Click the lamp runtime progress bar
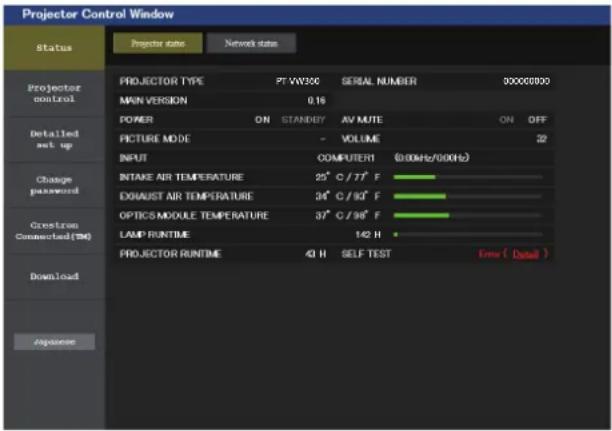 [x=468, y=235]
